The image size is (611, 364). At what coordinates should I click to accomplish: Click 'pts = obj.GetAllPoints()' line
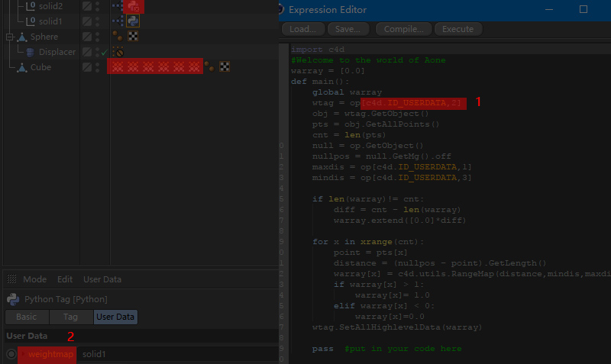(x=376, y=124)
